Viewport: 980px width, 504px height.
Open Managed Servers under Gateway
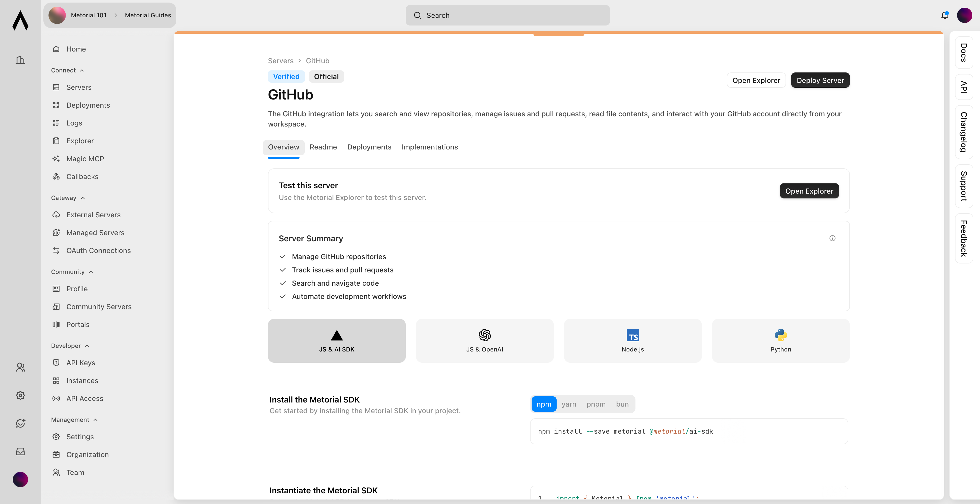point(95,232)
